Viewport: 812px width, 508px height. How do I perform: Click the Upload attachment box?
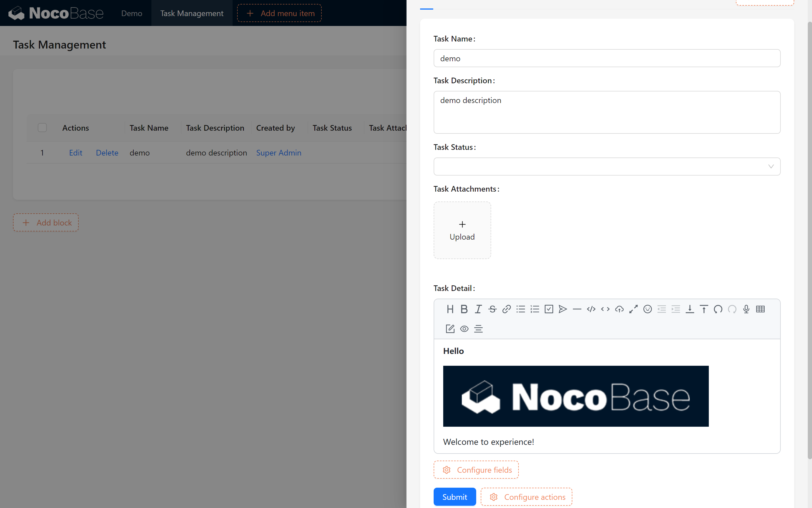[x=462, y=230]
